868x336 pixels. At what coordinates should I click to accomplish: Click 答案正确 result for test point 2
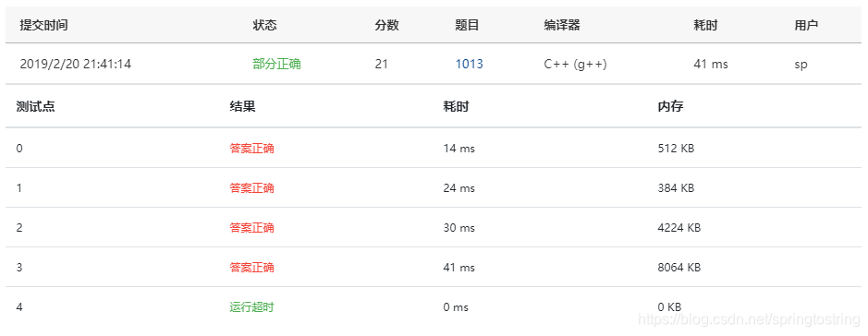pos(251,228)
